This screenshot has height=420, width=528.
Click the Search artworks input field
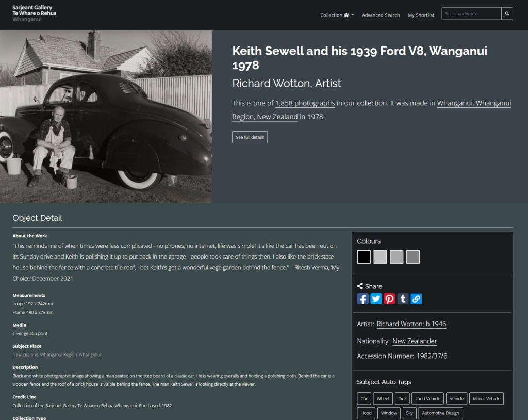tap(471, 14)
